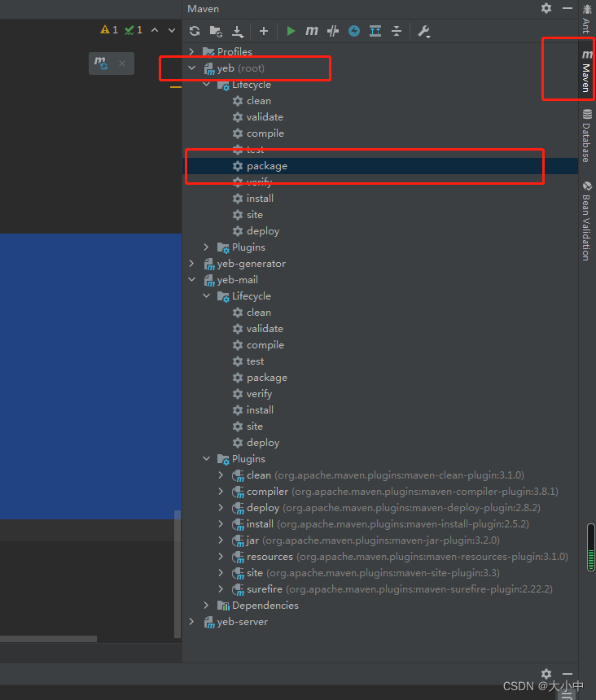Toggle Offline Mode in Maven toolbar
This screenshot has width=596, height=700.
(332, 31)
